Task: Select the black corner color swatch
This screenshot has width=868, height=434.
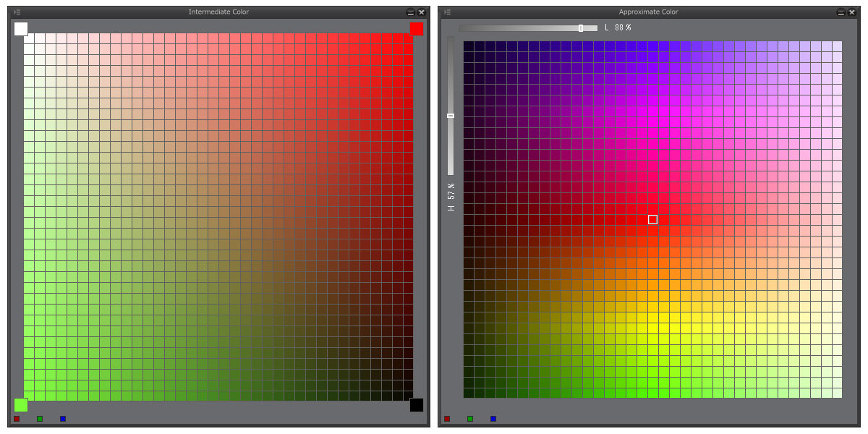Action: [417, 405]
